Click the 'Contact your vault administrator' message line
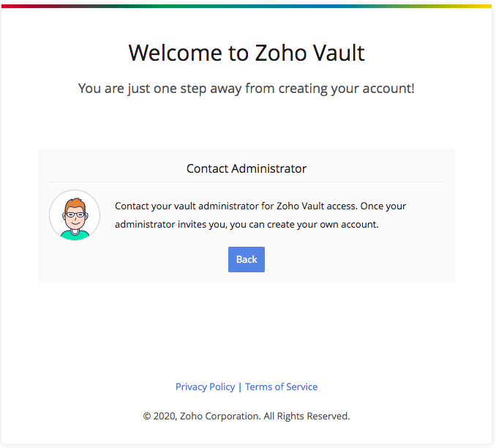 coord(260,206)
